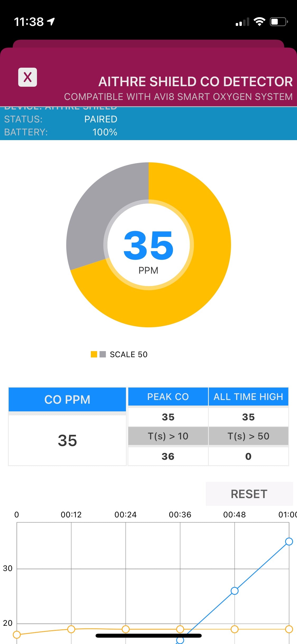The width and height of the screenshot is (297, 644).
Task: Tap the 35 PPM gauge center reading
Action: [x=148, y=245]
